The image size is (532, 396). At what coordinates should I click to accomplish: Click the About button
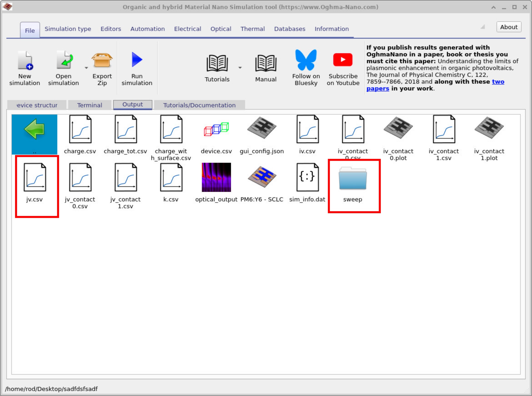[x=508, y=27]
